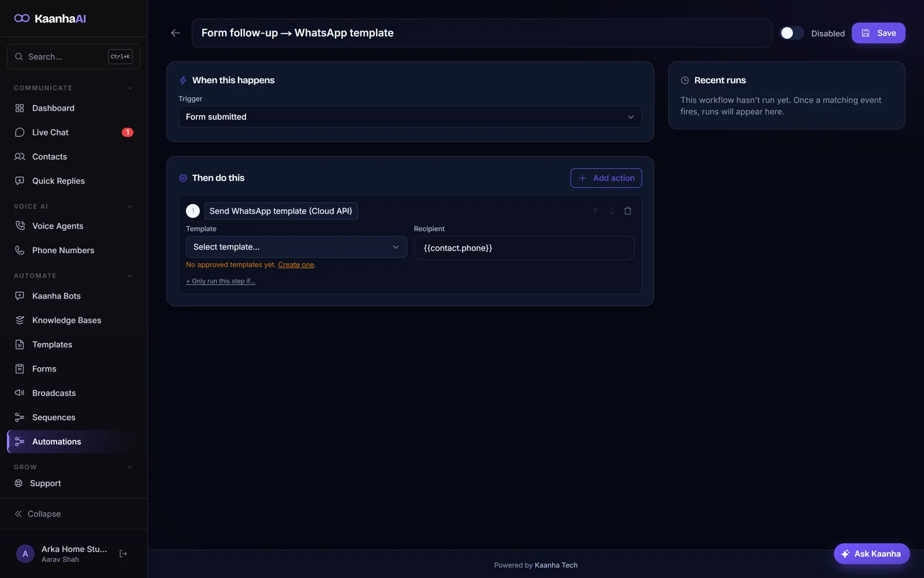
Task: Click Kaanha Tech footer link
Action: (556, 565)
